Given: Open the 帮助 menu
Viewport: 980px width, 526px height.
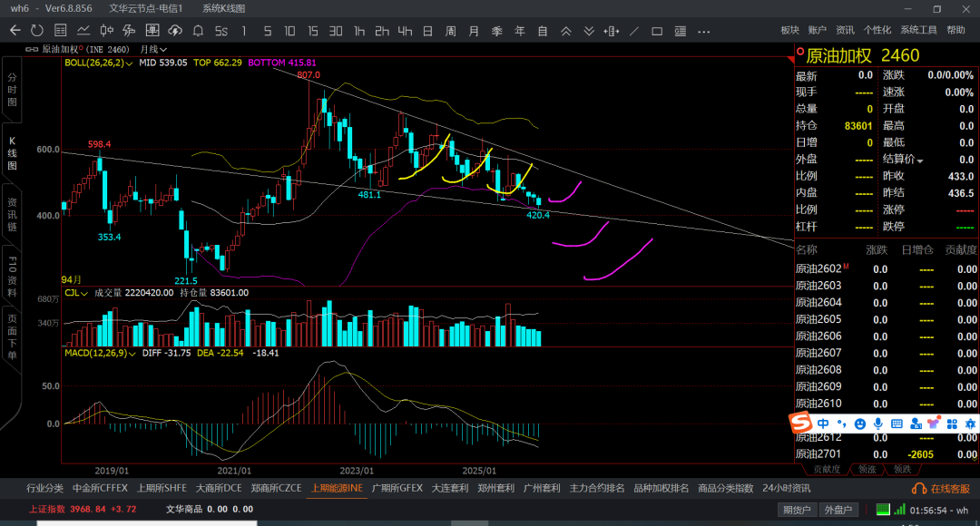Looking at the screenshot, I should [955, 30].
